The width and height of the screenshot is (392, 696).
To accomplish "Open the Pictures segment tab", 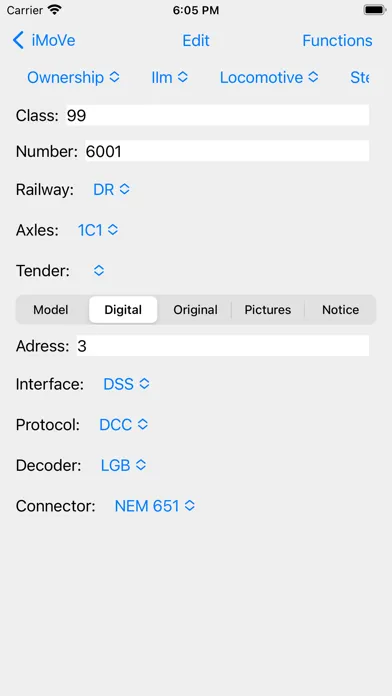I will coord(268,309).
